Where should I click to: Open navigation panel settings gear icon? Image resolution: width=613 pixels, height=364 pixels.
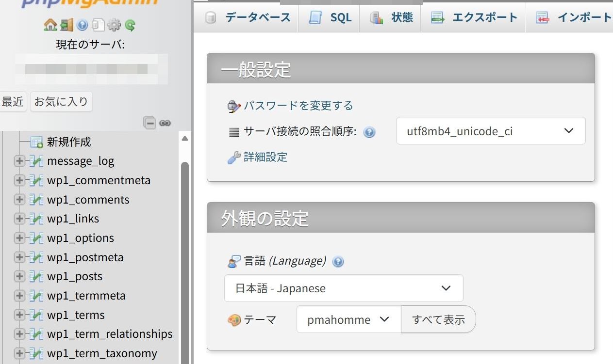(x=114, y=25)
